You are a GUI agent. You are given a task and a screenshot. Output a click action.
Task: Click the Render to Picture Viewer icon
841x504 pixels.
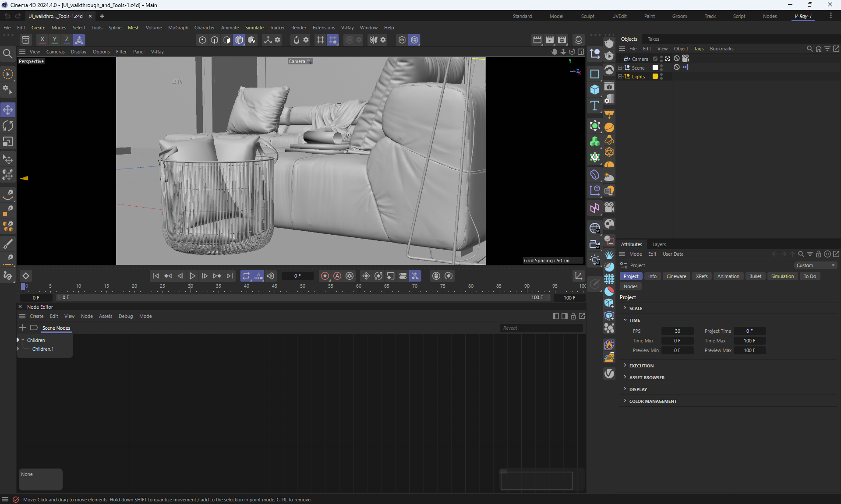(550, 40)
